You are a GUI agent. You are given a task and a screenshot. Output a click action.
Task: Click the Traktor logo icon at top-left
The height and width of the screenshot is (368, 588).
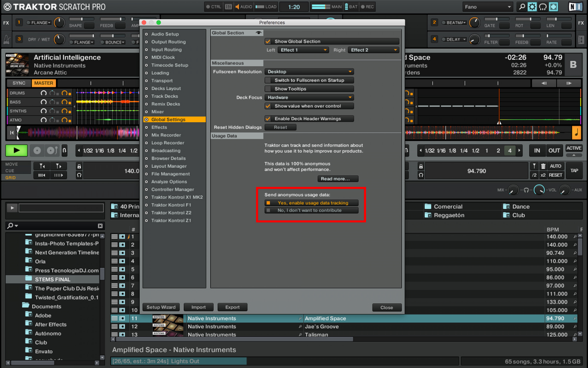coord(6,7)
